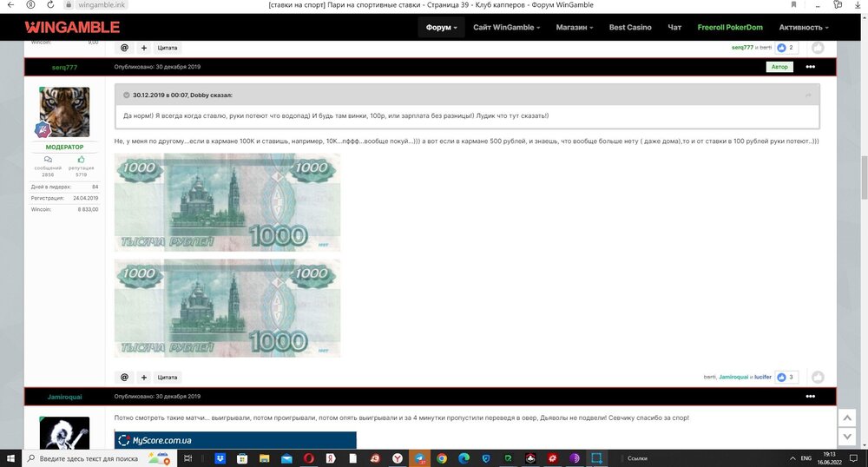Expand Сайт WinGamble menu
868x467 pixels.
click(x=506, y=27)
